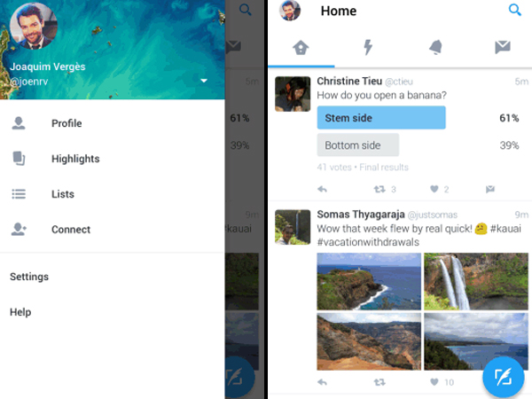Retweet Christine Tieu's poll tweet
Viewport: 532px width, 399px height.
[379, 189]
